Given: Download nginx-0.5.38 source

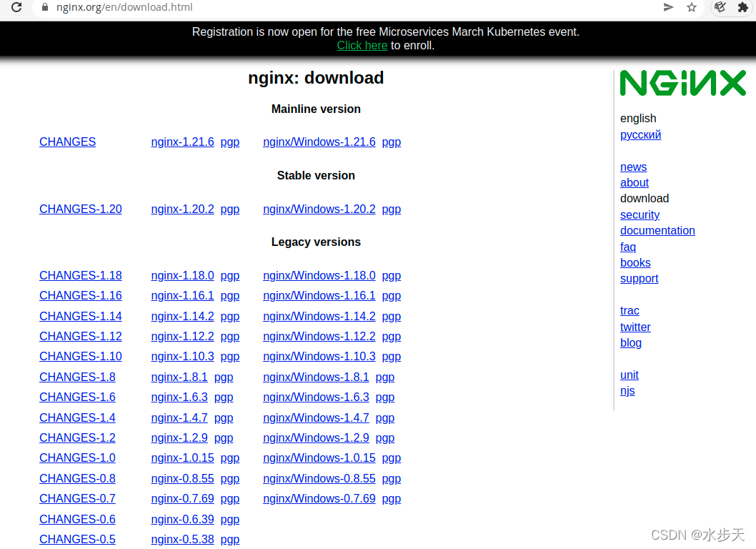Looking at the screenshot, I should (x=182, y=540).
